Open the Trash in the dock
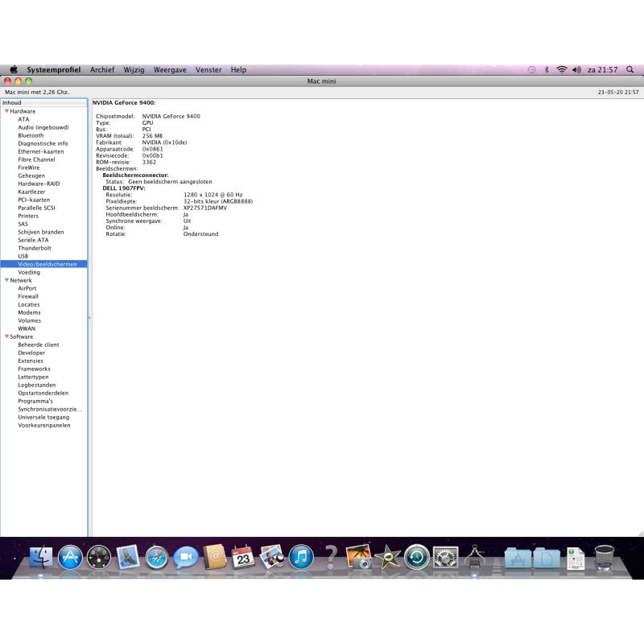644x644 pixels. 605,557
